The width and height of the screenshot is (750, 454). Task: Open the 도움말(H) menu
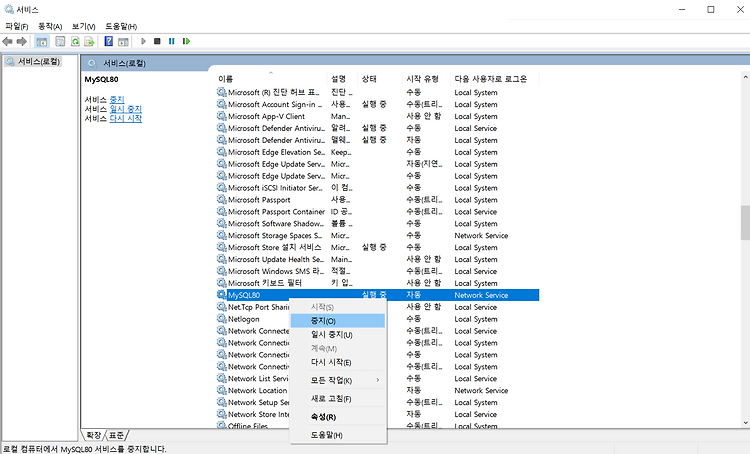tap(121, 26)
